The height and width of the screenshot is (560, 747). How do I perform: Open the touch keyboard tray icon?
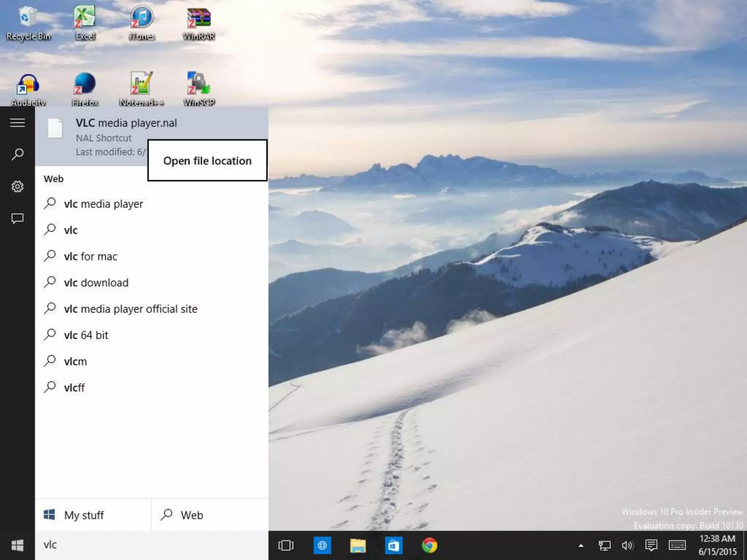coord(677,545)
